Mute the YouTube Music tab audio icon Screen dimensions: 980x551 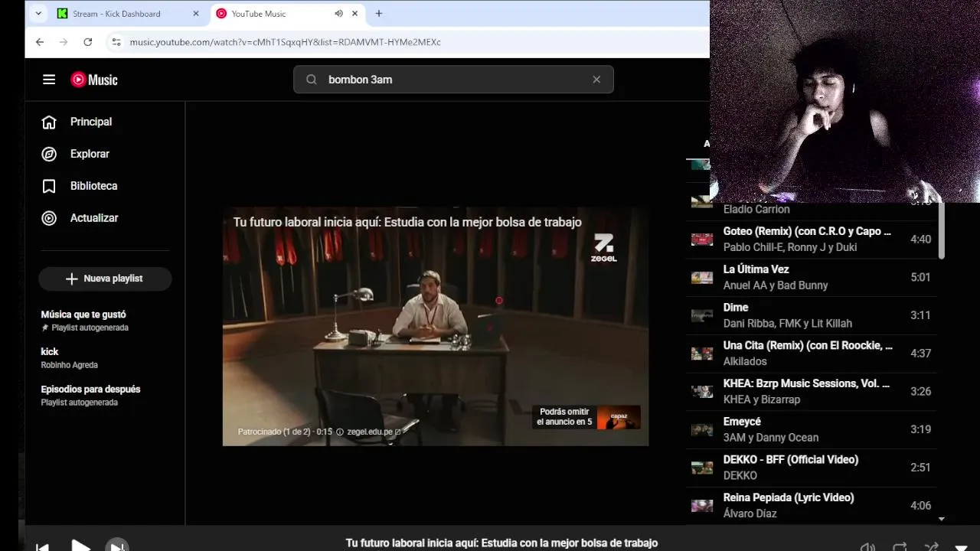click(x=338, y=14)
